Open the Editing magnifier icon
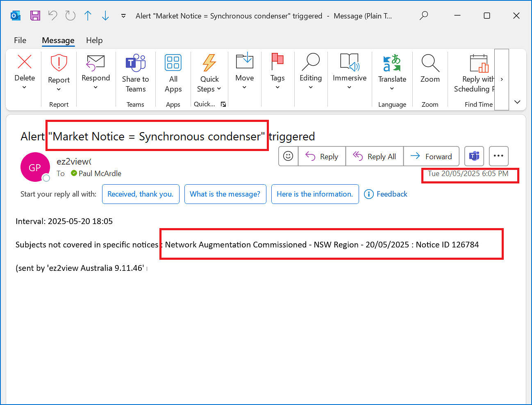 point(311,62)
